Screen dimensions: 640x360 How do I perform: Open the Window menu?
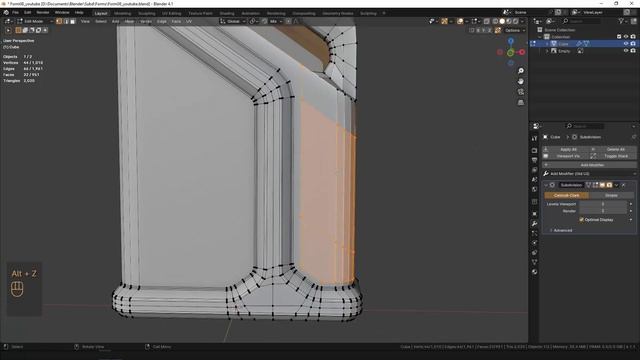62,13
